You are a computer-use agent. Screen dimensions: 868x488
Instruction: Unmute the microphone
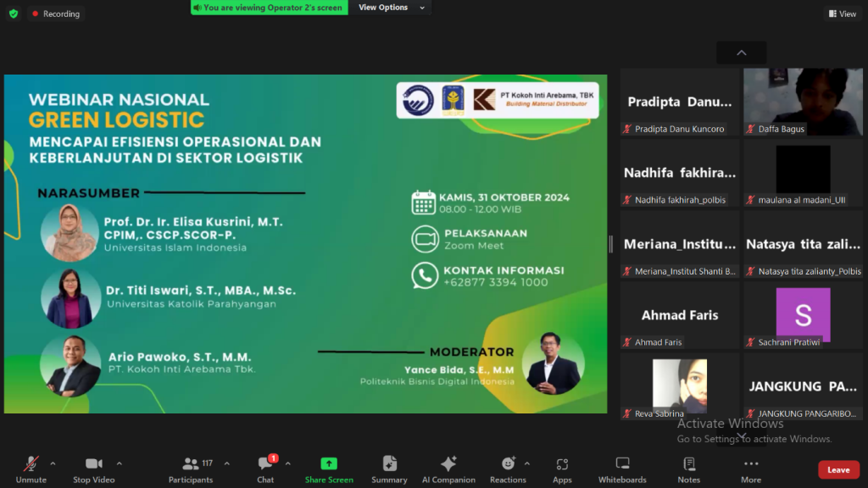click(31, 464)
